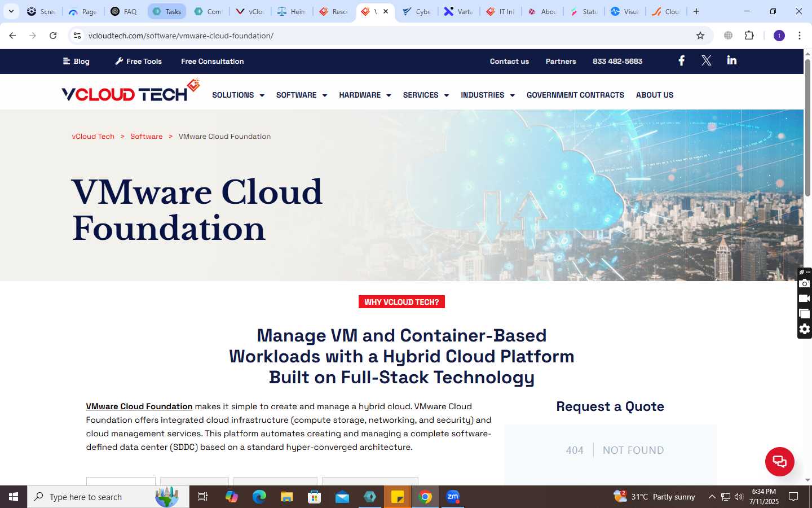This screenshot has width=812, height=508.
Task: Click the WHY VCLOUD TECH? badge
Action: [x=401, y=302]
